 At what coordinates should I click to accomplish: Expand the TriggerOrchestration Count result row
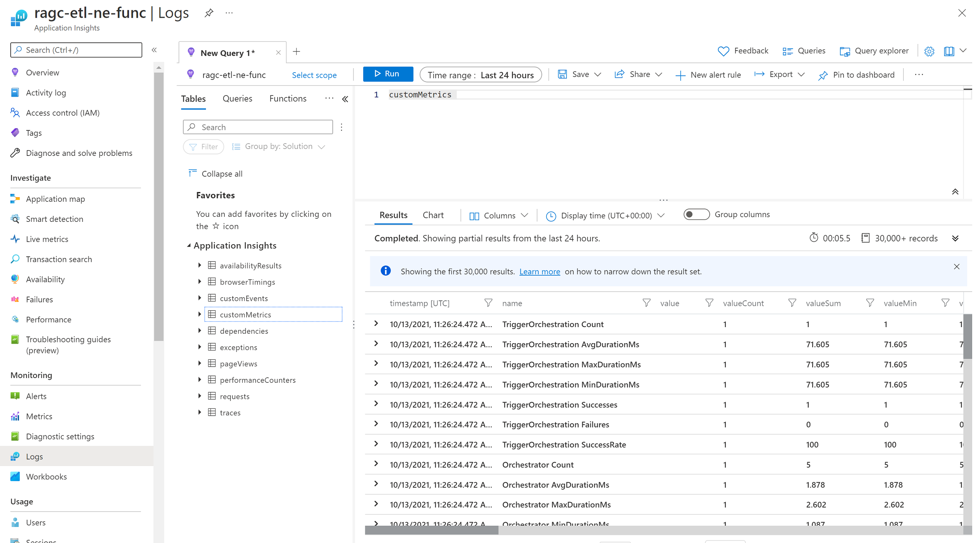[x=376, y=324]
